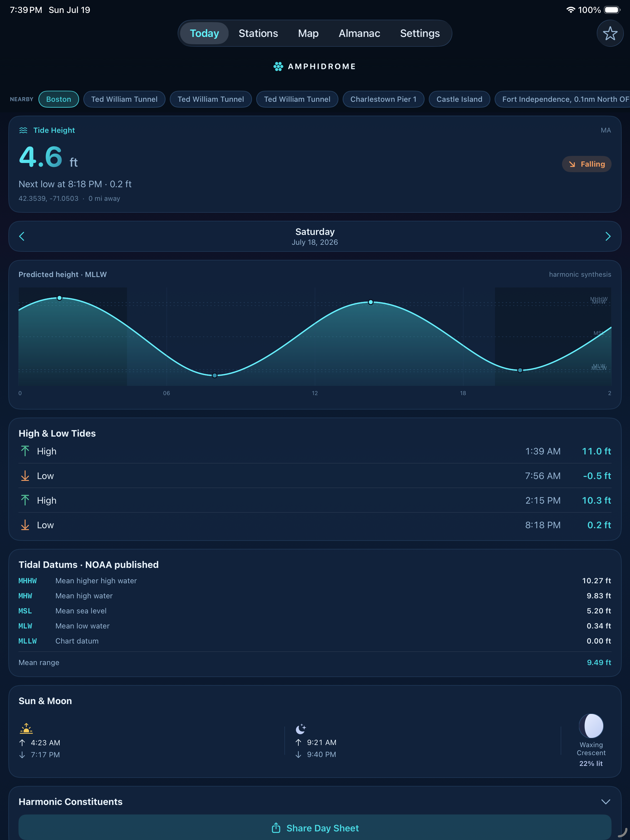The height and width of the screenshot is (840, 630).
Task: Open the Stations tab
Action: [x=258, y=34]
